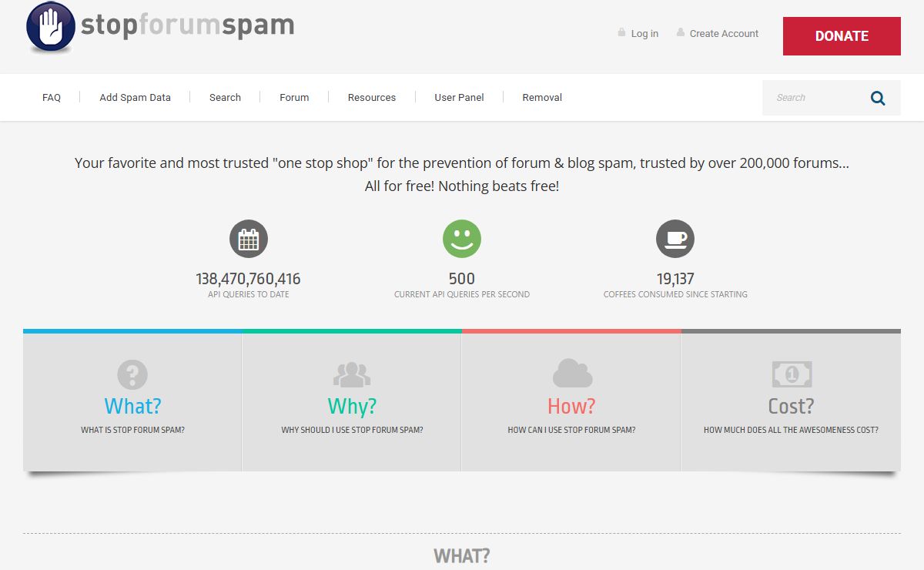Click 'COFFEES CONSUMED SINCE STARTING' label
This screenshot has width=924, height=570.
click(675, 295)
